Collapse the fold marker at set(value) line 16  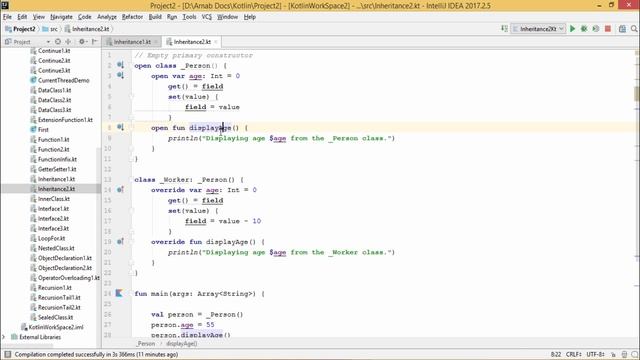point(132,211)
